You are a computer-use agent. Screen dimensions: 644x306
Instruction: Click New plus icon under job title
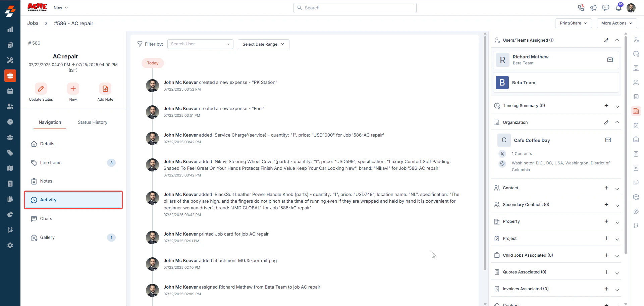(73, 89)
